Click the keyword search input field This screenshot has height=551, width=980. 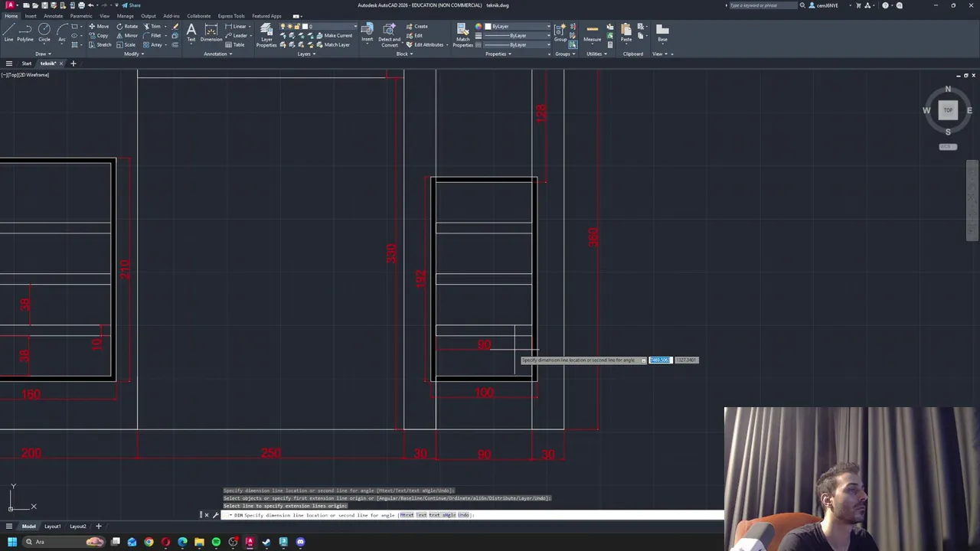click(x=762, y=5)
